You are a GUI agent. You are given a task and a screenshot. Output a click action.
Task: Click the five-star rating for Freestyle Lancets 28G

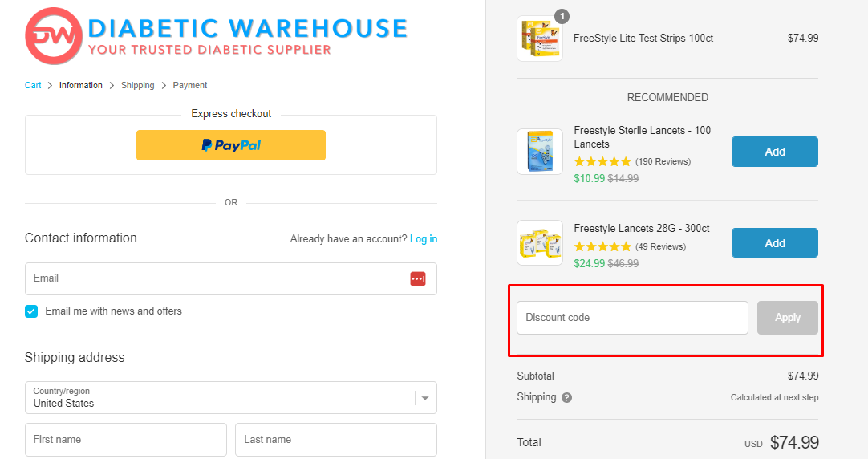602,246
